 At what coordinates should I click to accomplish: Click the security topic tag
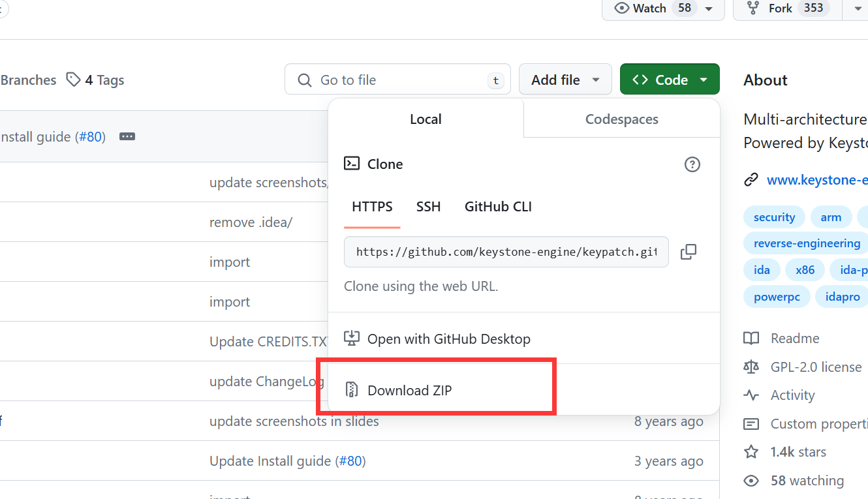tap(775, 217)
